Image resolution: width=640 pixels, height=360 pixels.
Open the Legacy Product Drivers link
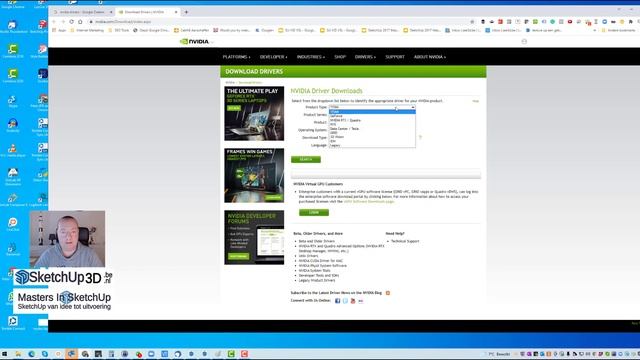(x=317, y=280)
